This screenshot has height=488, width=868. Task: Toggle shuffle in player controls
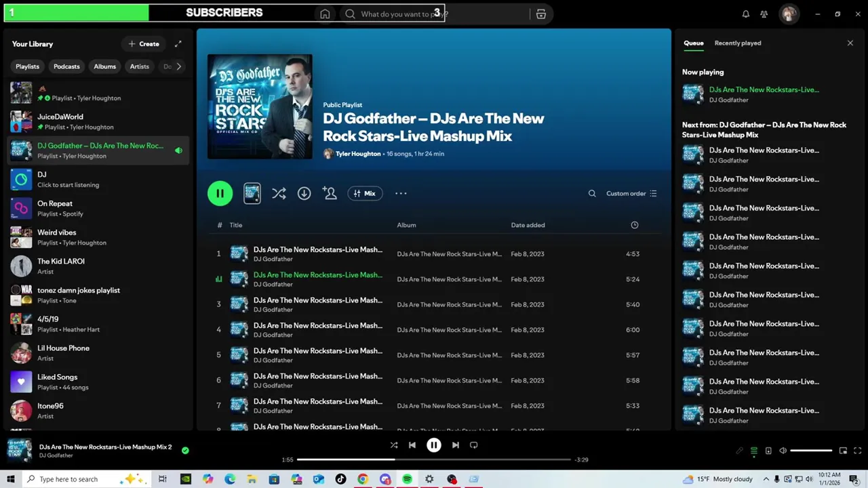(x=394, y=445)
